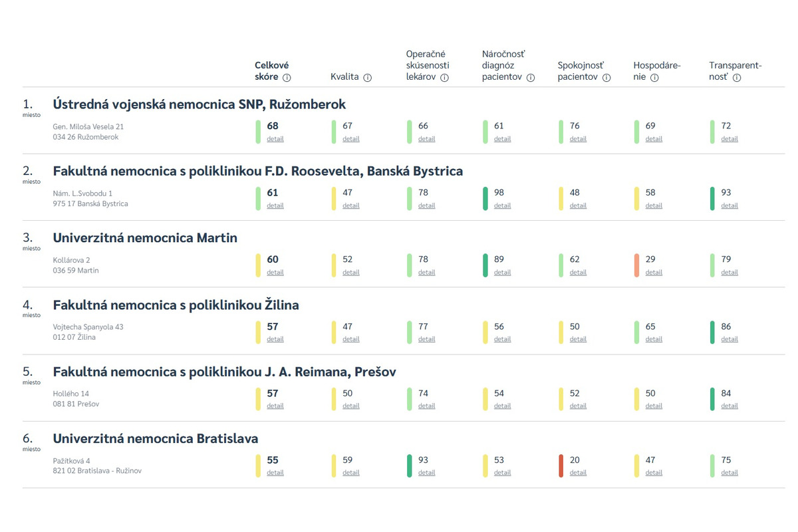Click info icon next to Celkové skóre
Screen dimensions: 798x532
point(287,78)
